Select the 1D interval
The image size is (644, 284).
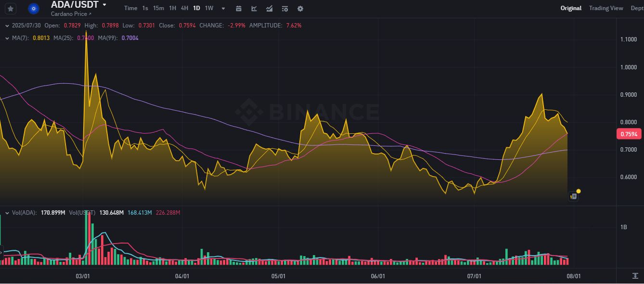pos(196,8)
